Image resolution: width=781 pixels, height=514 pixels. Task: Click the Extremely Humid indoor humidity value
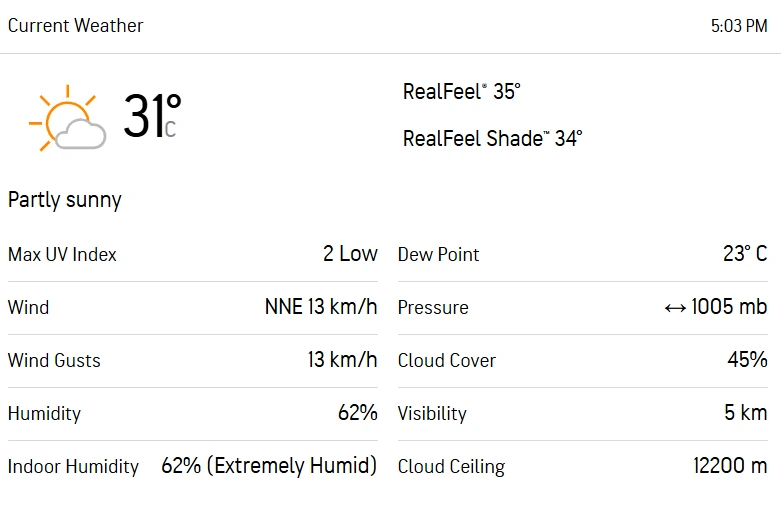(269, 466)
